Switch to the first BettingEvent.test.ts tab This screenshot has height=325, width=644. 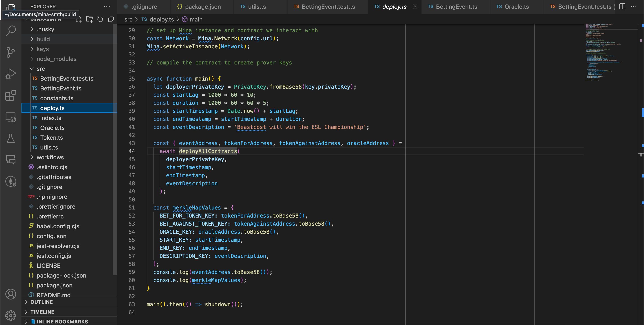pos(328,7)
